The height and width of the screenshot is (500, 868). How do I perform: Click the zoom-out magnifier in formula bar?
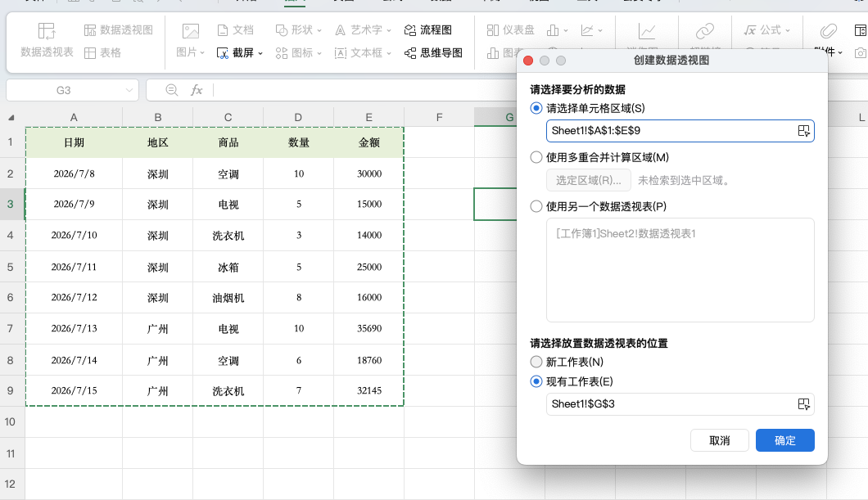[x=172, y=89]
